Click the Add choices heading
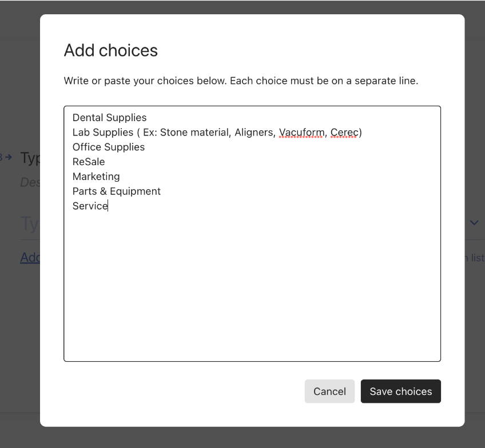The height and width of the screenshot is (448, 485). (x=111, y=50)
